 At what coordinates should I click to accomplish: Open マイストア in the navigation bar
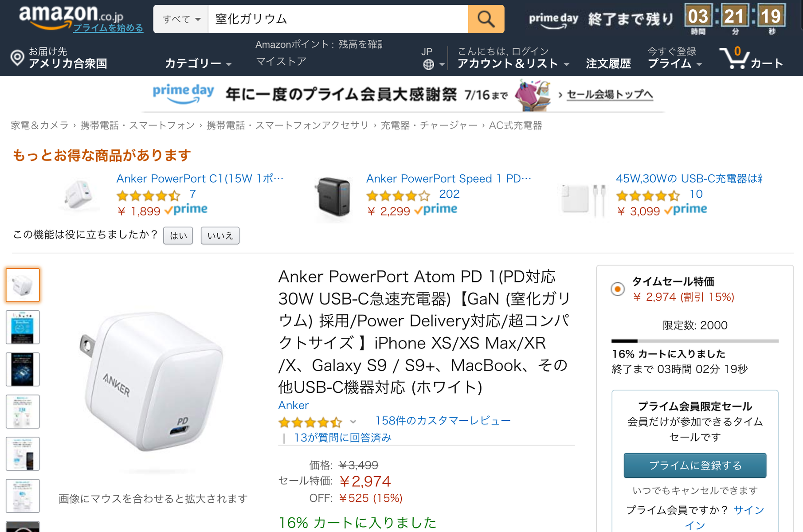tap(281, 61)
